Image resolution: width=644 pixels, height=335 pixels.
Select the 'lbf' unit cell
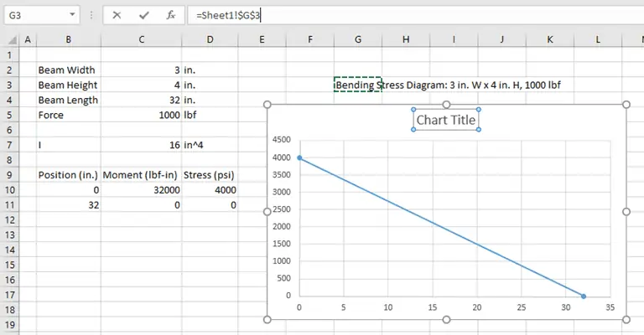210,116
